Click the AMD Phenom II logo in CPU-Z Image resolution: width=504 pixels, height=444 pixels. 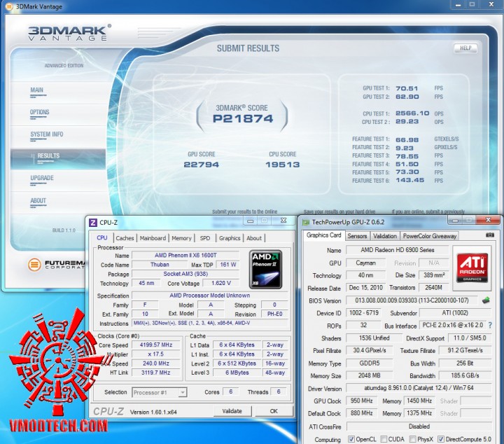click(x=265, y=270)
